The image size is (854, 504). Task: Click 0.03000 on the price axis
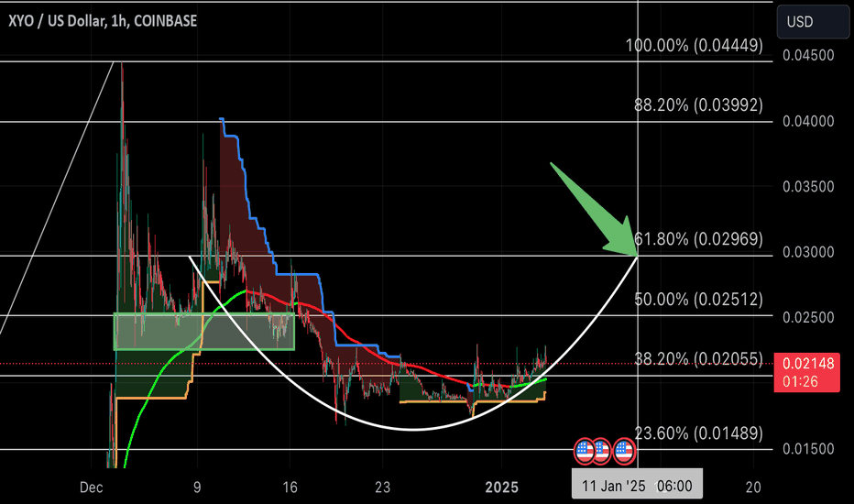tap(808, 252)
